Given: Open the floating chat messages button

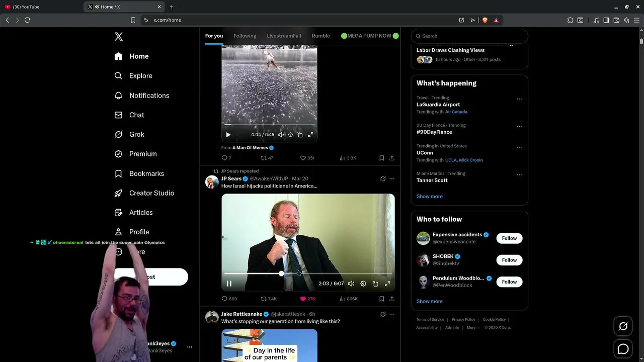Looking at the screenshot, I should tap(623, 349).
